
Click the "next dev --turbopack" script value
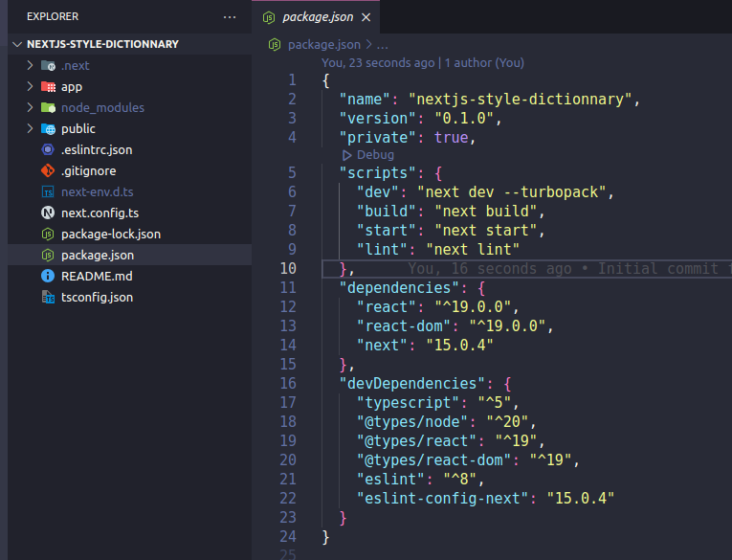(512, 192)
